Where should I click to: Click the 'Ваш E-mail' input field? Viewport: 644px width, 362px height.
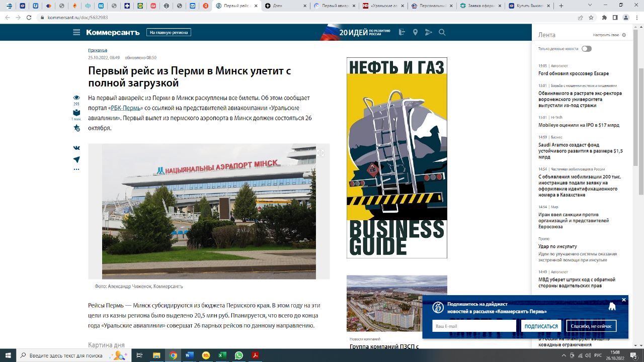point(474,326)
